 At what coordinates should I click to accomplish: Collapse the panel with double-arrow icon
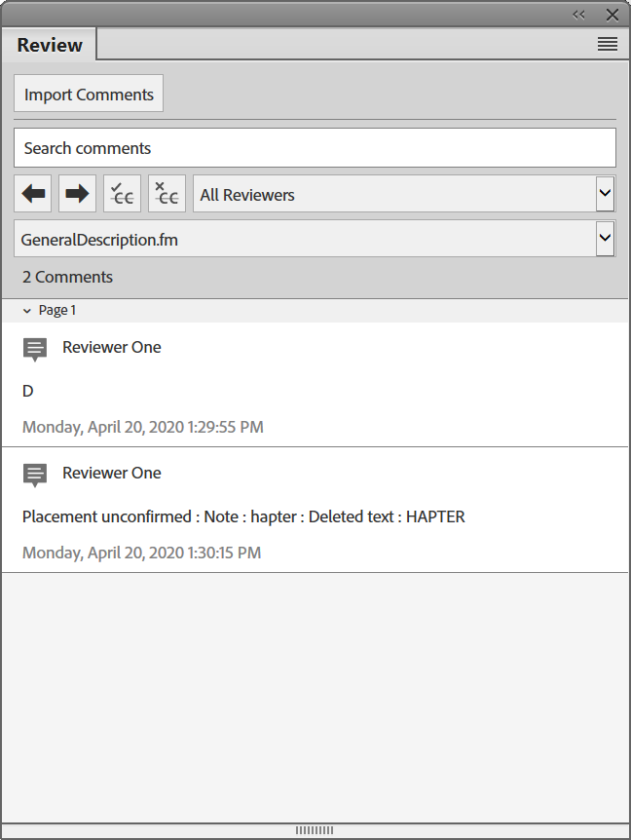579,15
